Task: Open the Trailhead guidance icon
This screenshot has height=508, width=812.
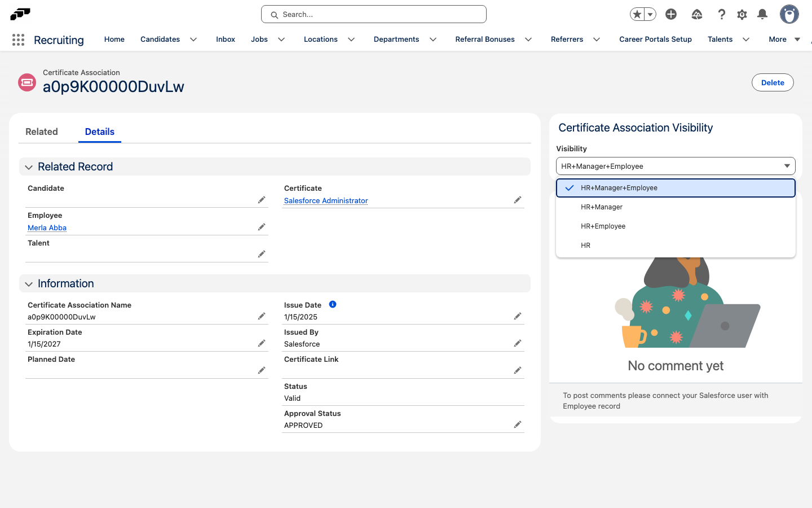Action: point(697,14)
